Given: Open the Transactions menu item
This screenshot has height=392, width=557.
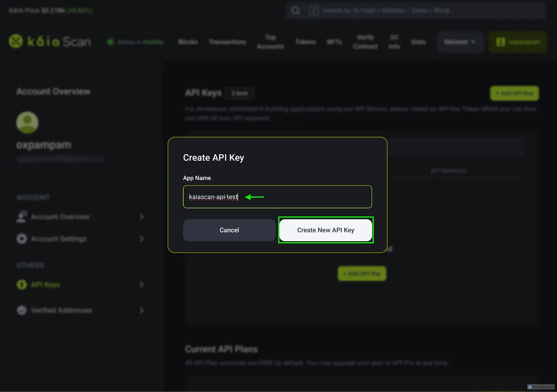Looking at the screenshot, I should [x=227, y=42].
